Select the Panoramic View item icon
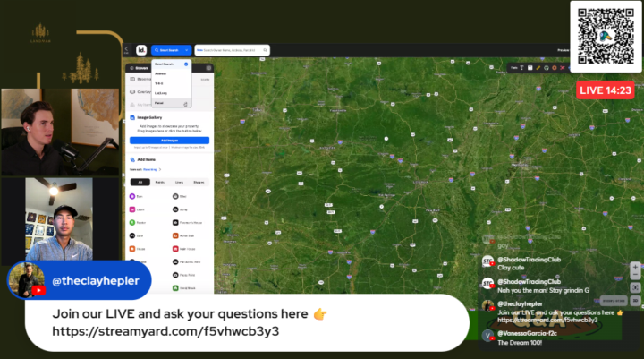The height and width of the screenshot is (359, 644). 175,262
